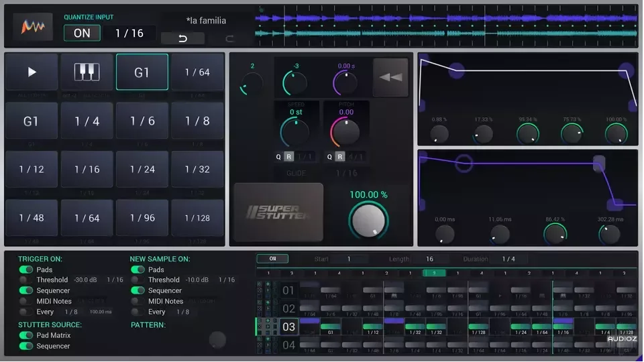The height and width of the screenshot is (362, 644).
Task: Click the highlighted G1 pad in top row
Action: coord(142,72)
